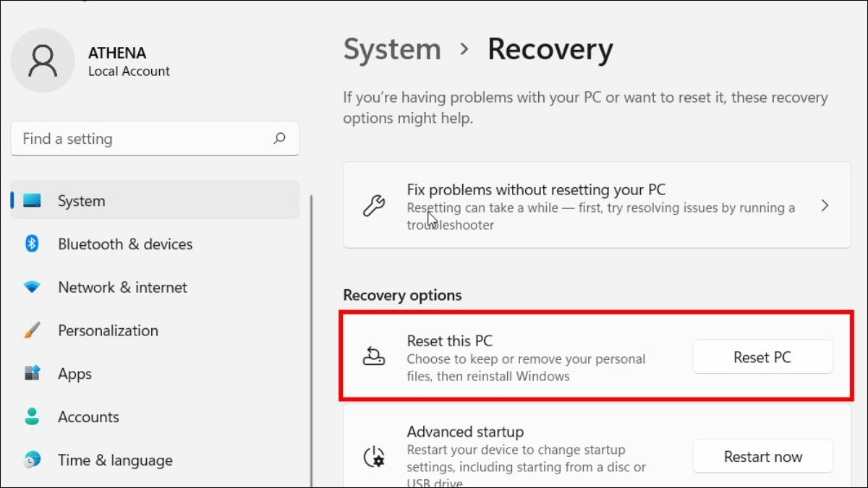Click the Reset this PC icon
Screen dimensions: 868x488
(x=373, y=356)
